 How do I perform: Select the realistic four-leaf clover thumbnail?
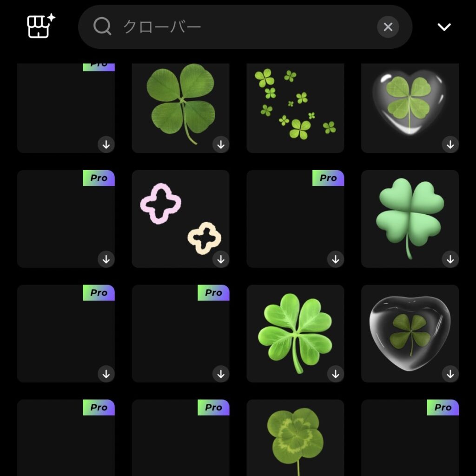tap(180, 108)
